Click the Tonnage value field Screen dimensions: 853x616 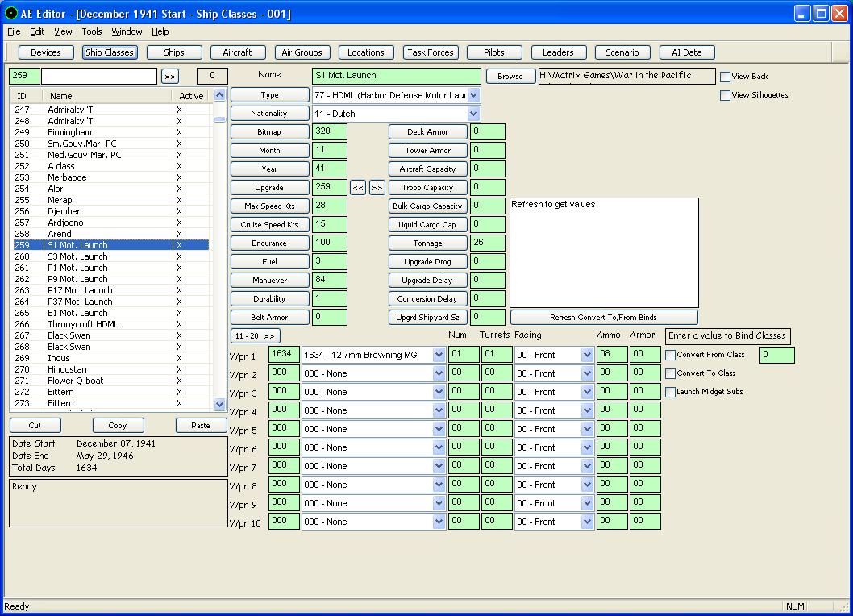(x=488, y=243)
